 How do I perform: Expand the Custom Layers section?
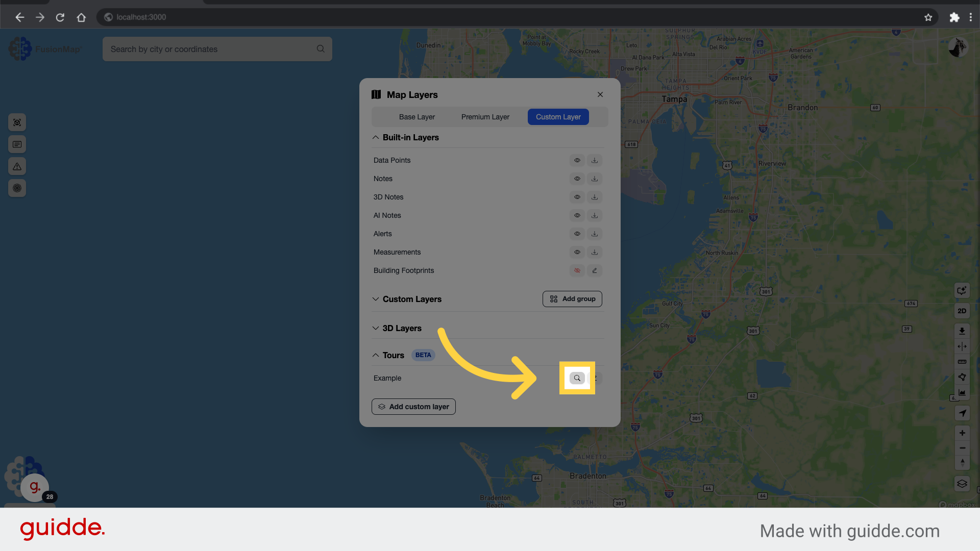tap(375, 299)
